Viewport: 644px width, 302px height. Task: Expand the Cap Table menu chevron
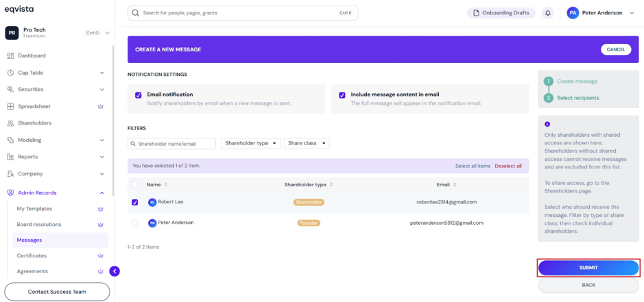coord(102,73)
